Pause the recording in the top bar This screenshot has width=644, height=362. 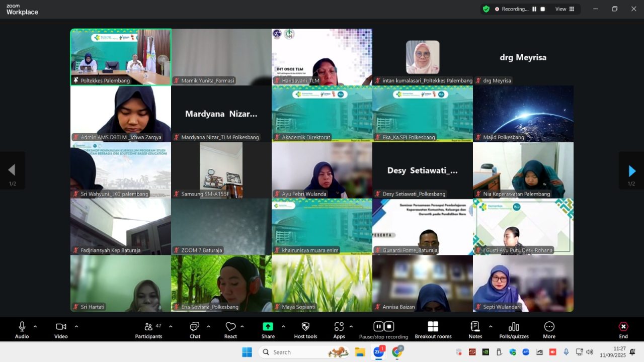(534, 9)
